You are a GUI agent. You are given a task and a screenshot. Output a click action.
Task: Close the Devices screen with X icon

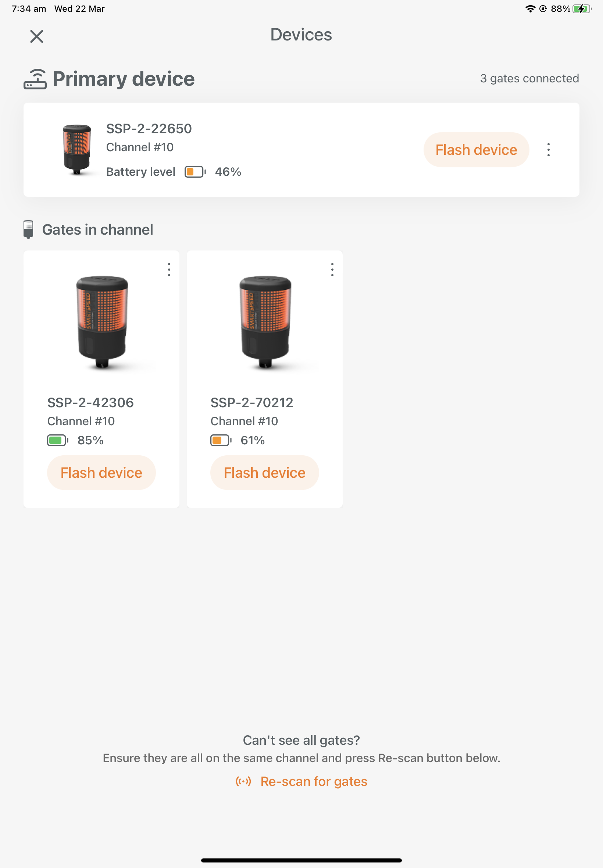[37, 36]
